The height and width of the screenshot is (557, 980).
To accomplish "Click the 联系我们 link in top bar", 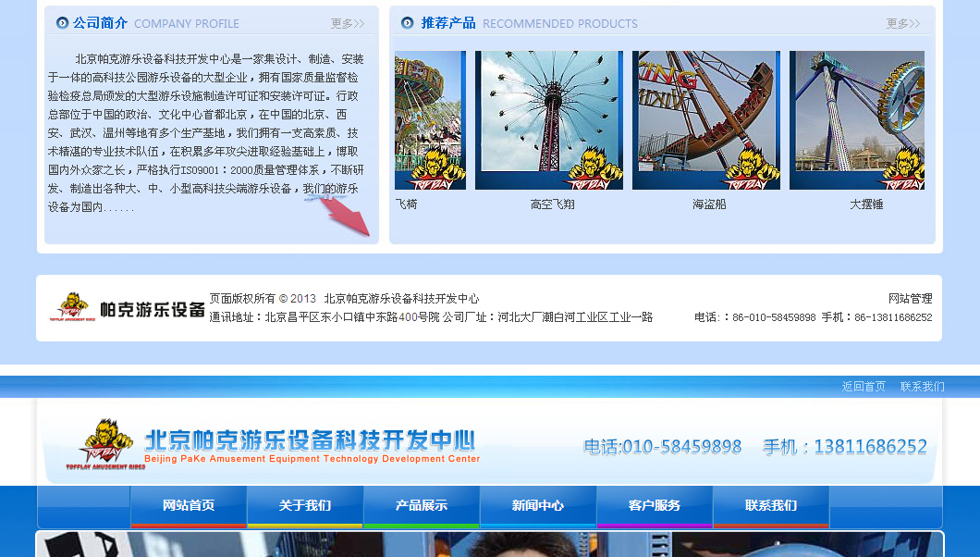I will click(923, 387).
